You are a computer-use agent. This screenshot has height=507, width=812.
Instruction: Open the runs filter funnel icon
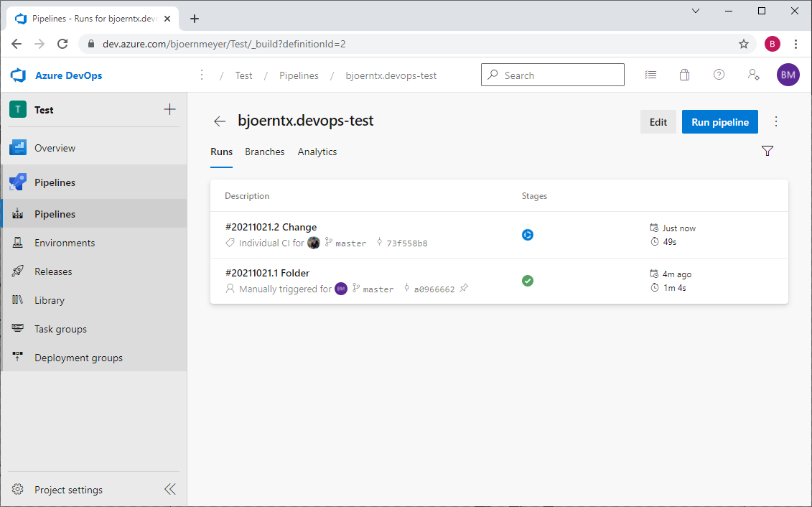tap(767, 151)
